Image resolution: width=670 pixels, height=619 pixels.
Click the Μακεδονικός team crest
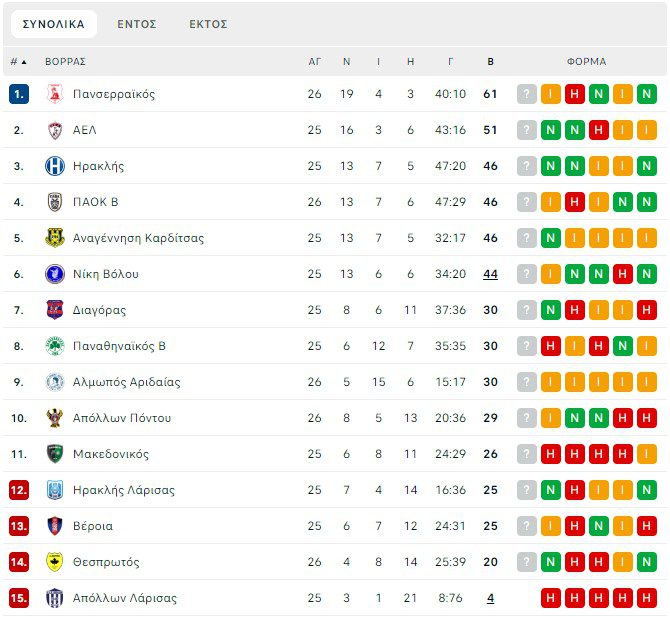[x=55, y=454]
